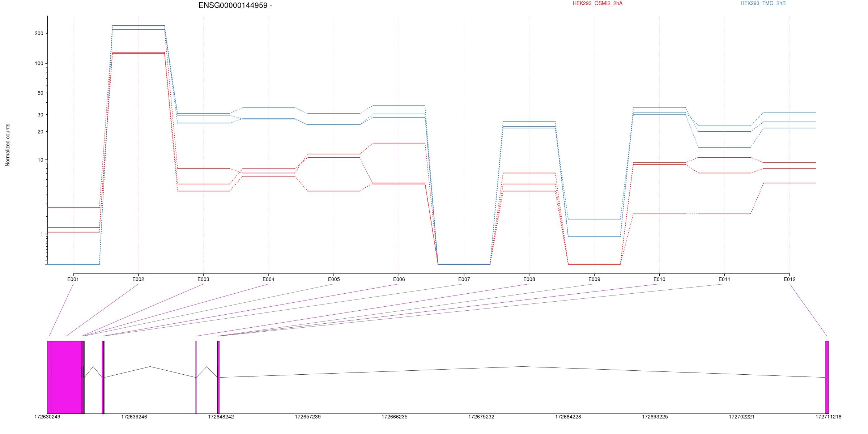This screenshot has height=434, width=868.
Task: Click genomic coordinate 172648242
Action: [221, 417]
